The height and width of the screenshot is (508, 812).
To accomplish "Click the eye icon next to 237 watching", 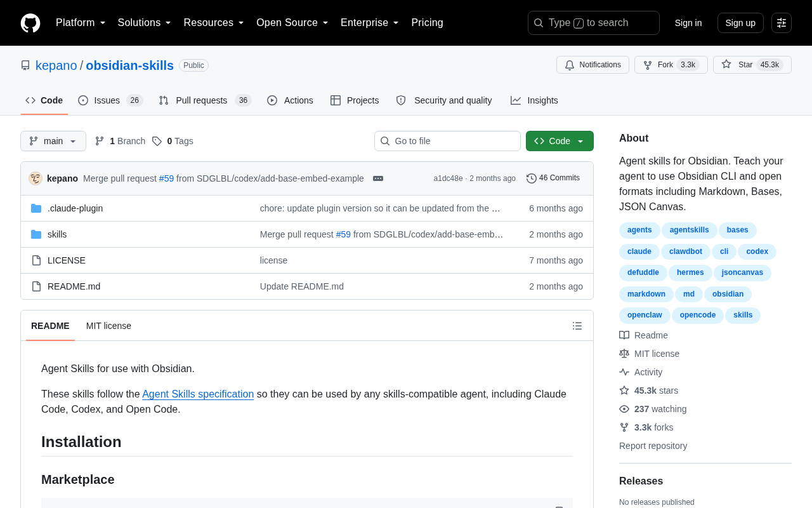I will tap(624, 409).
